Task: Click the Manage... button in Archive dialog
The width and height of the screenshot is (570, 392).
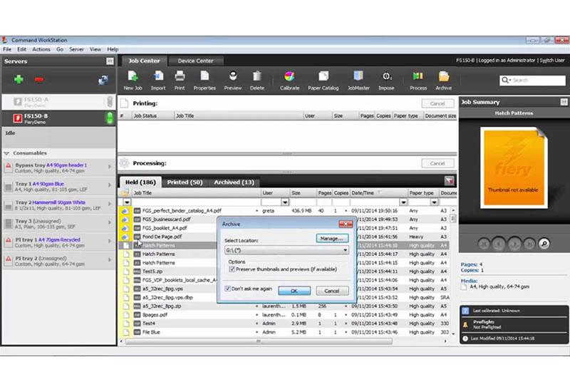Action: [x=332, y=238]
